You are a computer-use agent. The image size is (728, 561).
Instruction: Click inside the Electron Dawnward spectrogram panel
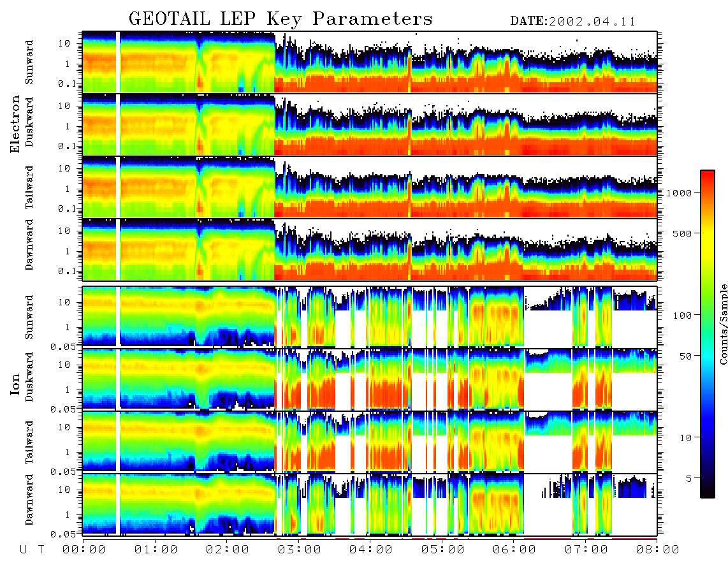click(370, 249)
